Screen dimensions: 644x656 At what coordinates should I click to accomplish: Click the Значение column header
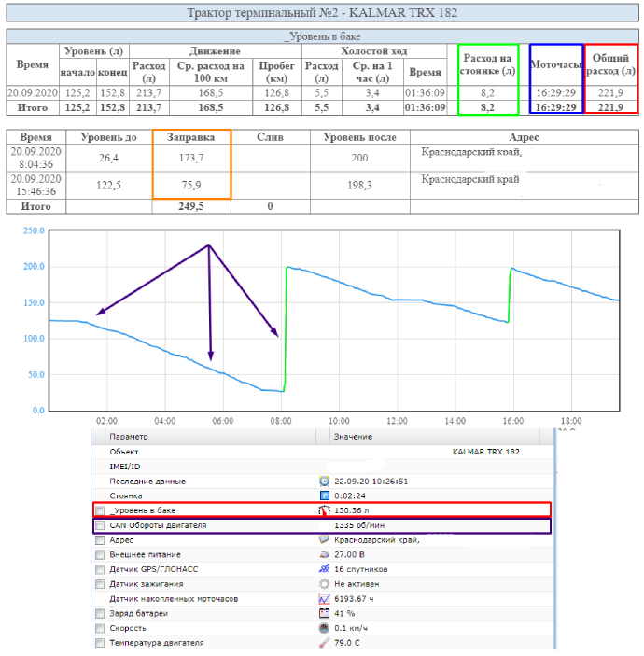(353, 436)
